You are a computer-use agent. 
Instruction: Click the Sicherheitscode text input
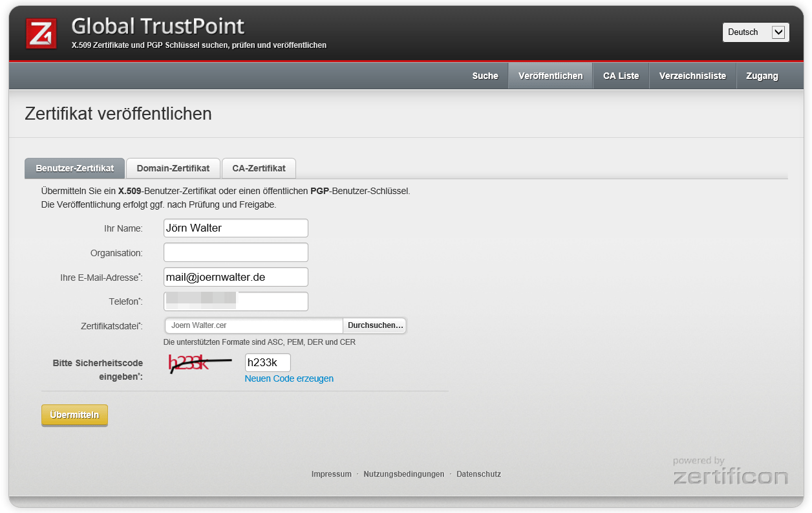268,363
